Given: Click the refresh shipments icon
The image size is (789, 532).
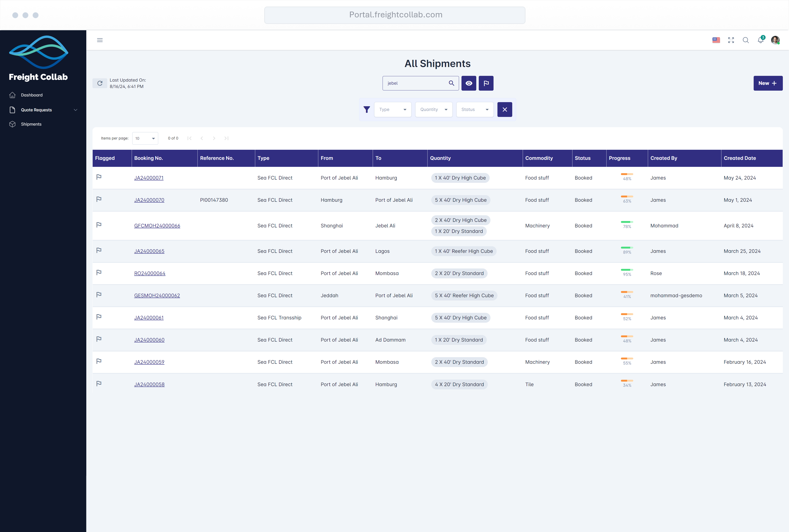Looking at the screenshot, I should coord(100,83).
